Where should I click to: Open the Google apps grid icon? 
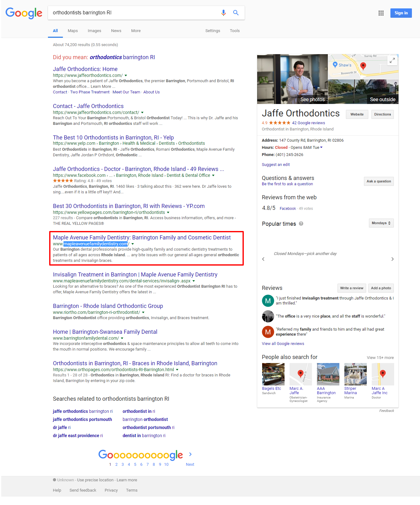pos(381,13)
